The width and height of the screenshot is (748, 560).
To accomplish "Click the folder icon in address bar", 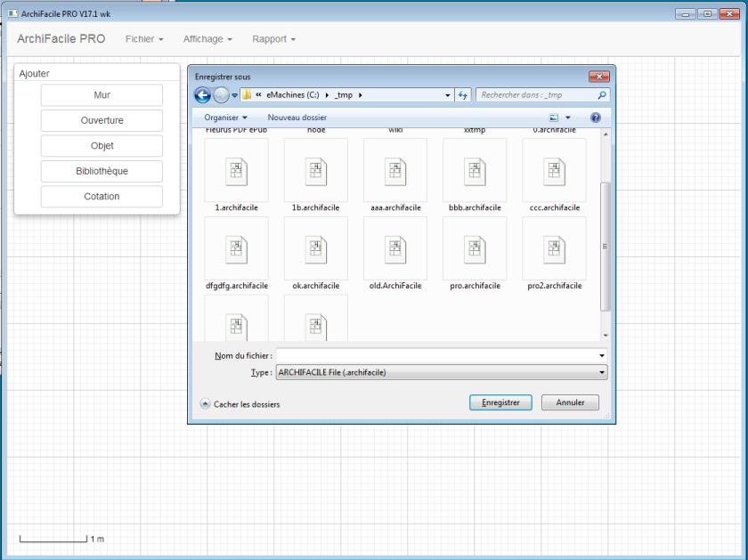I will click(x=247, y=95).
